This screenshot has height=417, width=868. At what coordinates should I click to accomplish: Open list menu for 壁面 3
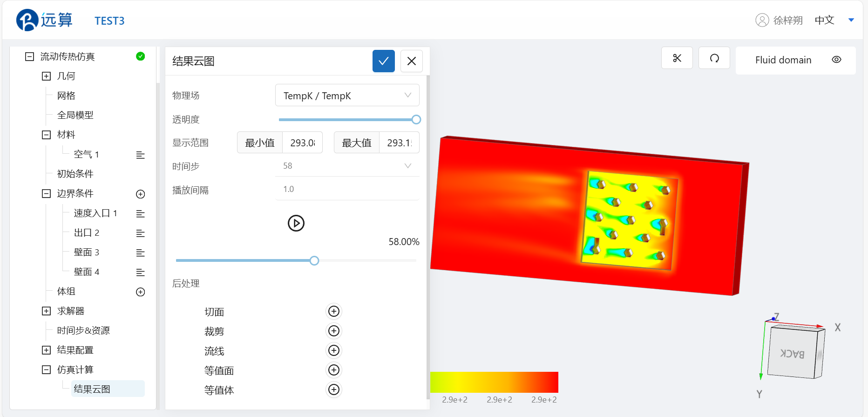(140, 253)
